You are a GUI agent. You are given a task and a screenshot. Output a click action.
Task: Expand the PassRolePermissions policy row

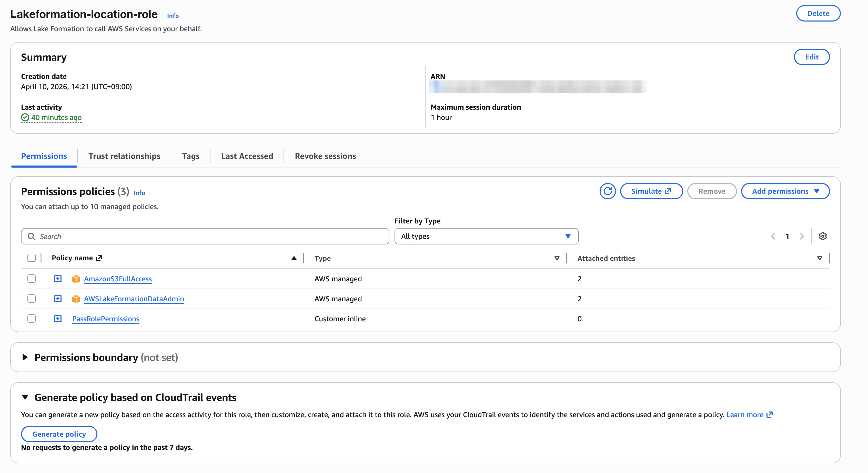(58, 319)
